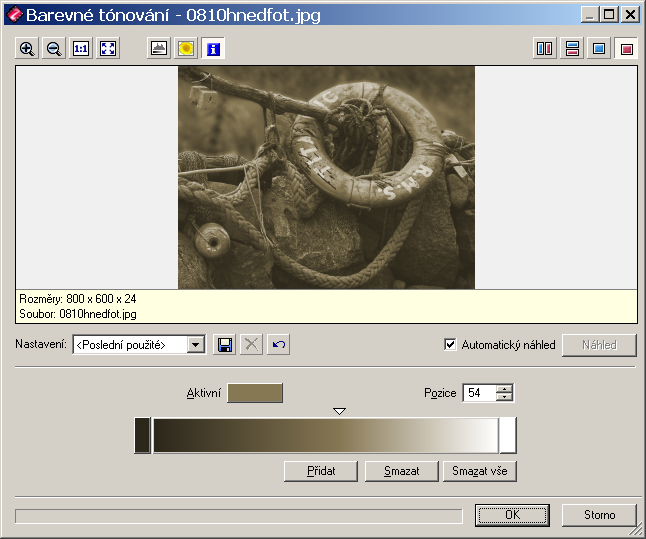This screenshot has width=646, height=539.
Task: Click the overexposure highlight sun icon
Action: click(x=186, y=48)
